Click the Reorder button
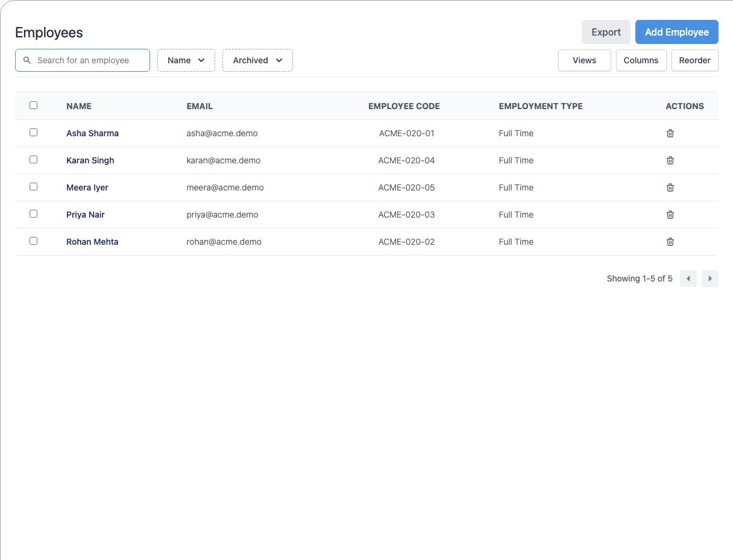 [x=695, y=60]
